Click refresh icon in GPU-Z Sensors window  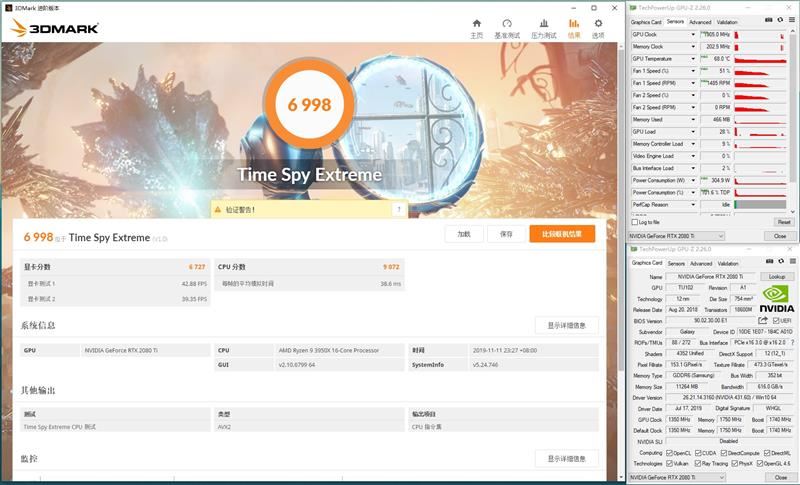point(780,20)
